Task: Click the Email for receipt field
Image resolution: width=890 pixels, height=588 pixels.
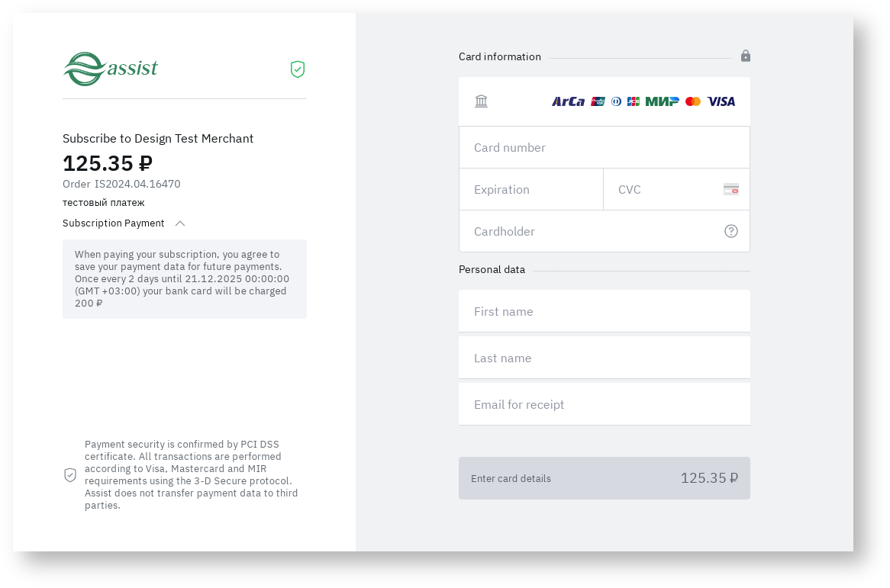Action: [x=604, y=404]
